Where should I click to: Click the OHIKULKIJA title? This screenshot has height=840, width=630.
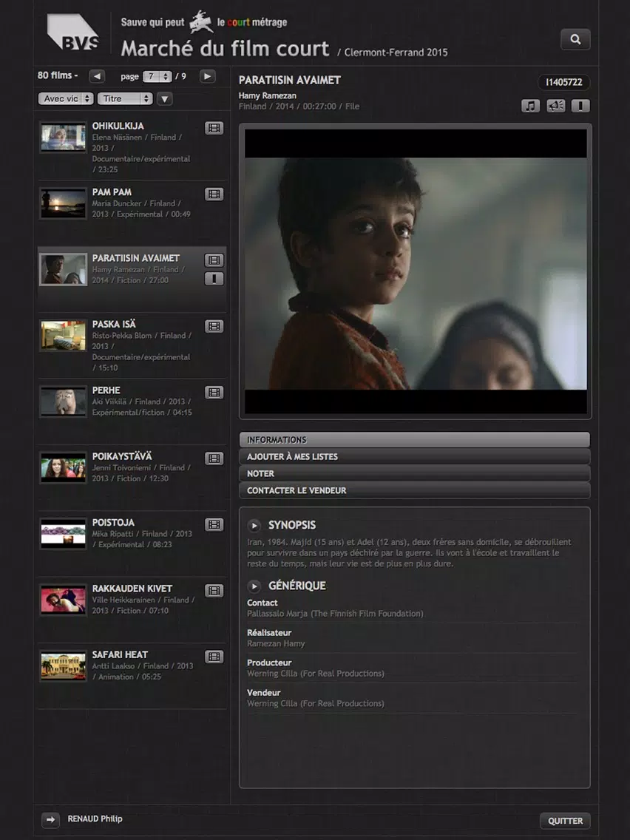118,126
